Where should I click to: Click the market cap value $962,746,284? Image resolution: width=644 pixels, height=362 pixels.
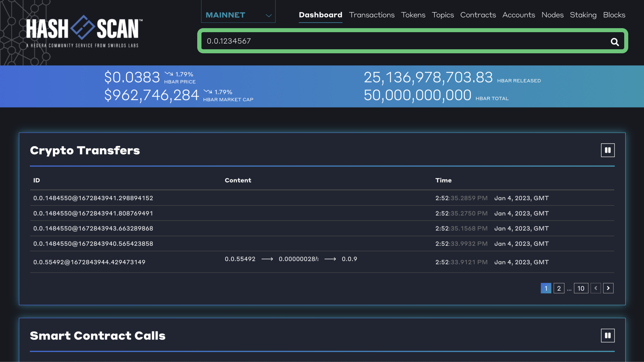[x=152, y=95]
